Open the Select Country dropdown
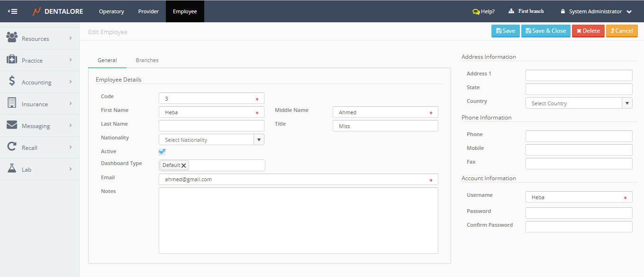 [x=627, y=103]
